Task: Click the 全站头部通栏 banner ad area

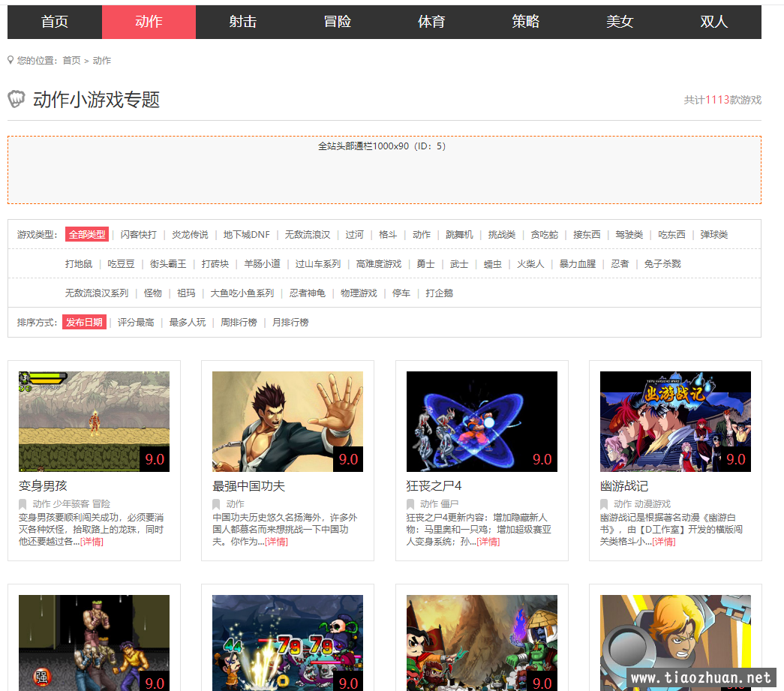Action: pos(384,170)
